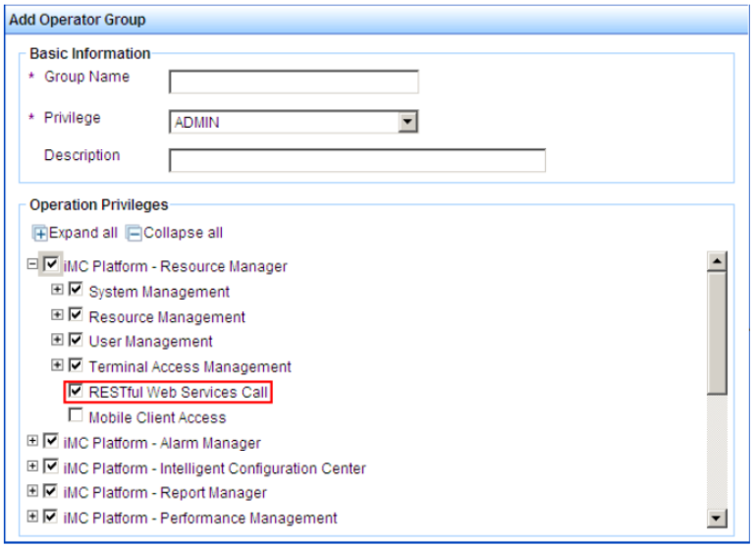756x549 pixels.
Task: Select iMC Platform - Resource Manager label
Action: (x=175, y=266)
